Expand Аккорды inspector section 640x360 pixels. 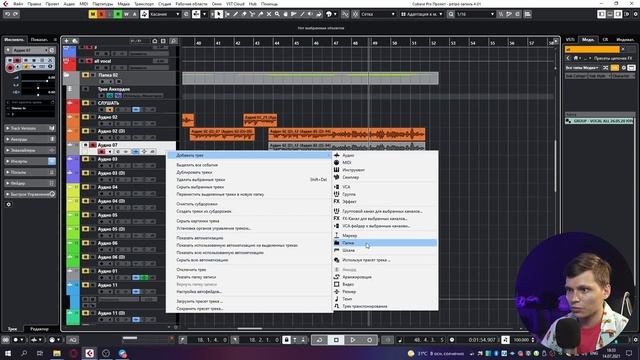(x=30, y=139)
